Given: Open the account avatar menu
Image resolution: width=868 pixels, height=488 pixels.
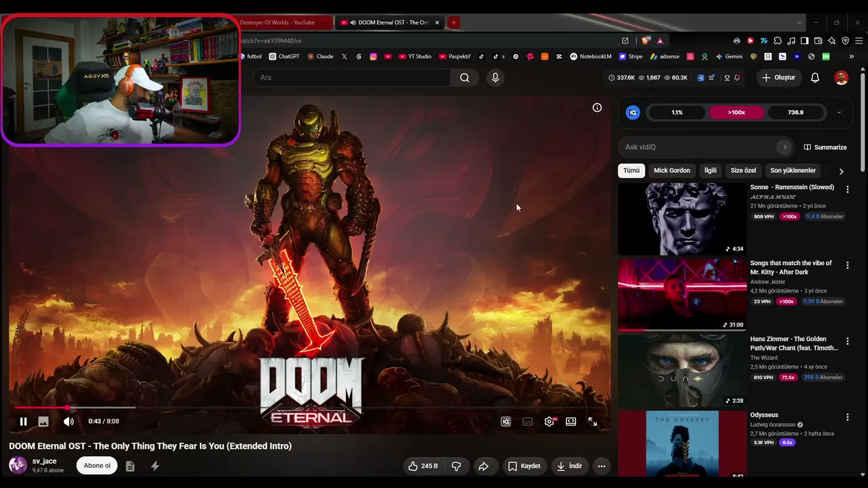Looking at the screenshot, I should [841, 78].
